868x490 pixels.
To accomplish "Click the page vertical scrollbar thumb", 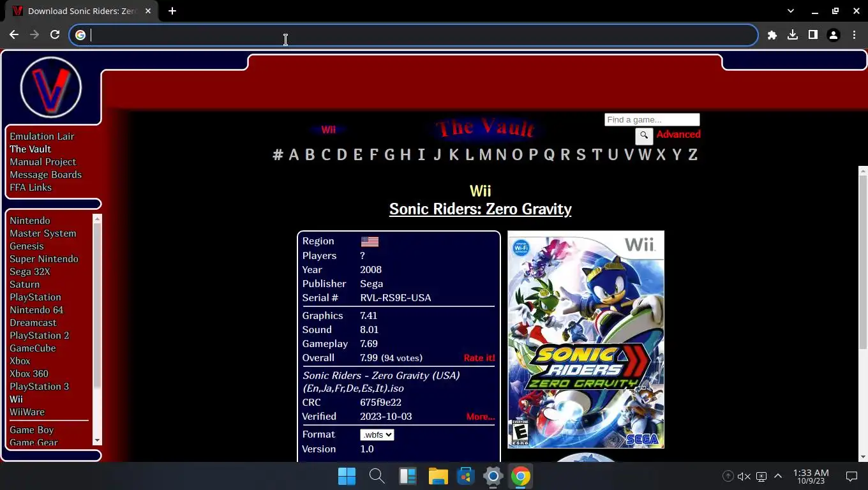I will pyautogui.click(x=863, y=263).
